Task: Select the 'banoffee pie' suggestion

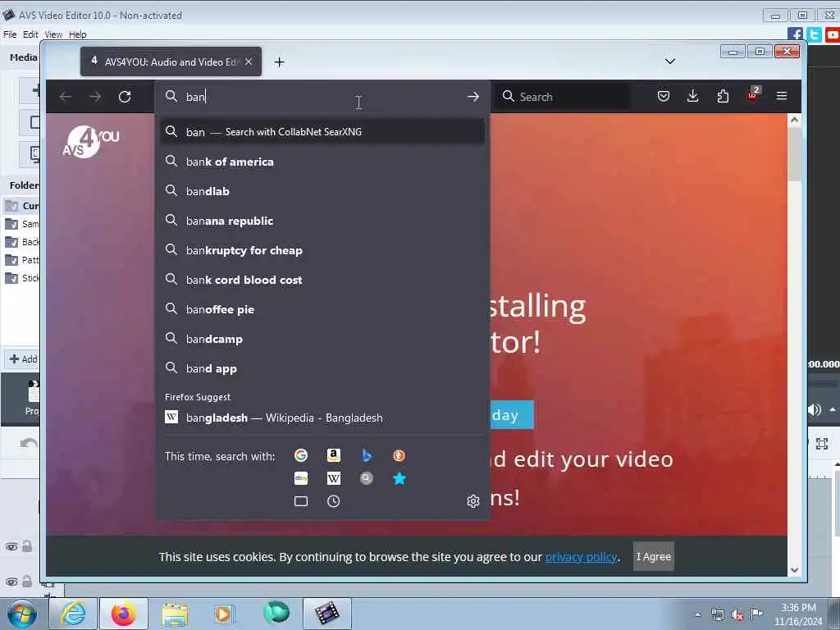Action: click(322, 309)
